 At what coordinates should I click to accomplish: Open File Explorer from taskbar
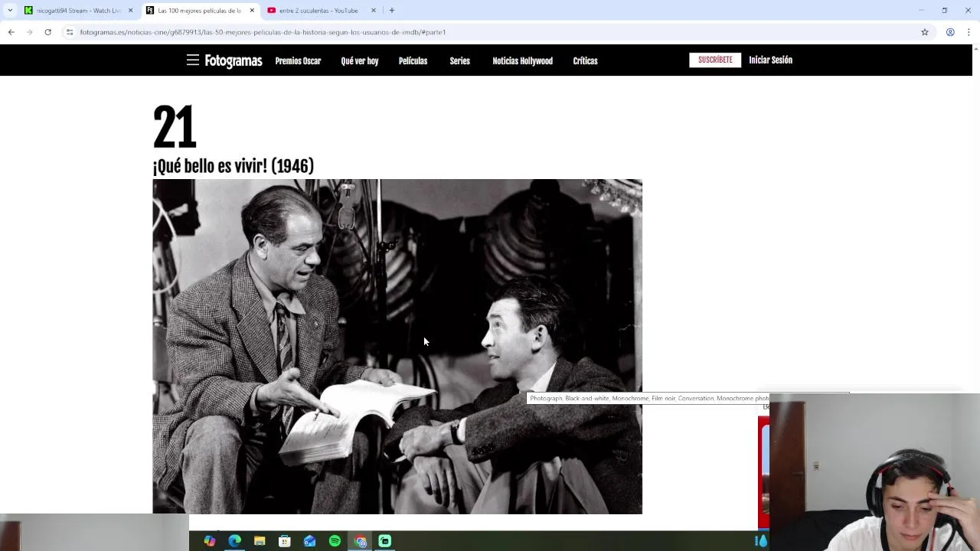pyautogui.click(x=260, y=541)
